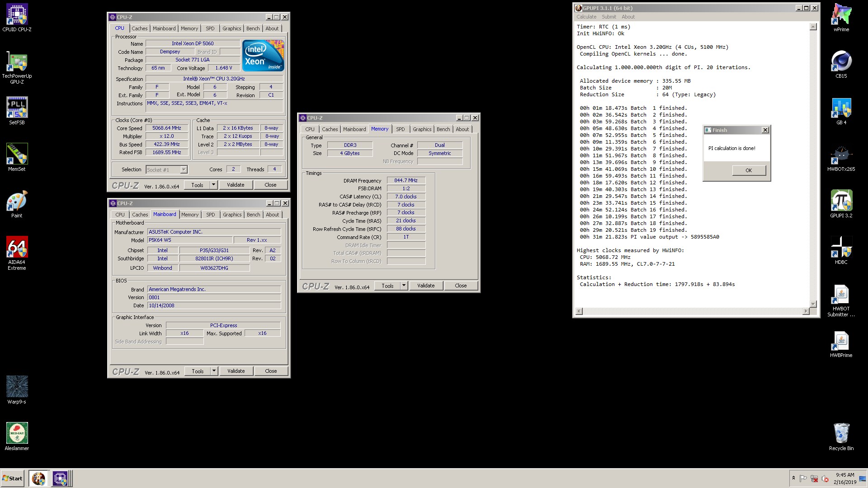Open the Socket #1 selection dropdown
868x488 pixels.
[166, 169]
